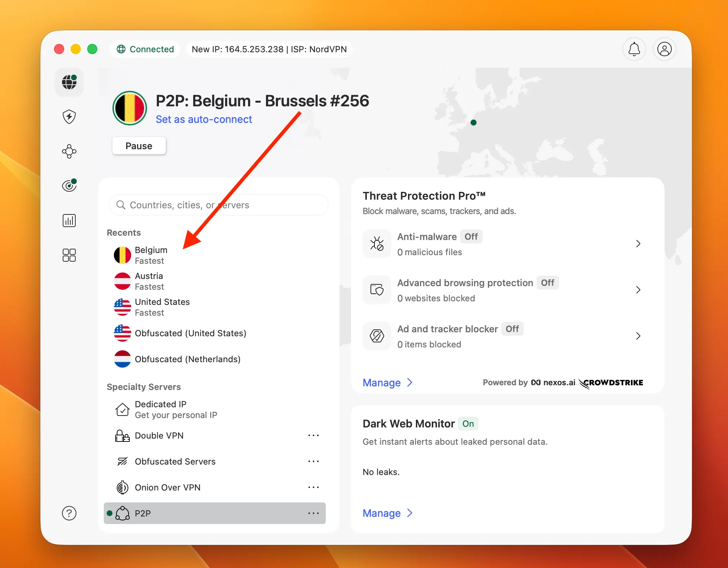Expand Anti-malware details with its chevron
Screen dimensions: 728x568
pyautogui.click(x=638, y=244)
